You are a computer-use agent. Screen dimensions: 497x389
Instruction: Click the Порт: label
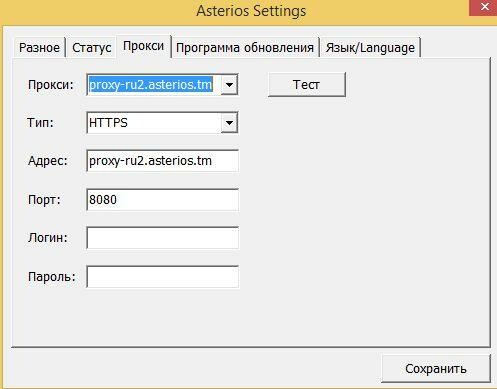point(44,200)
